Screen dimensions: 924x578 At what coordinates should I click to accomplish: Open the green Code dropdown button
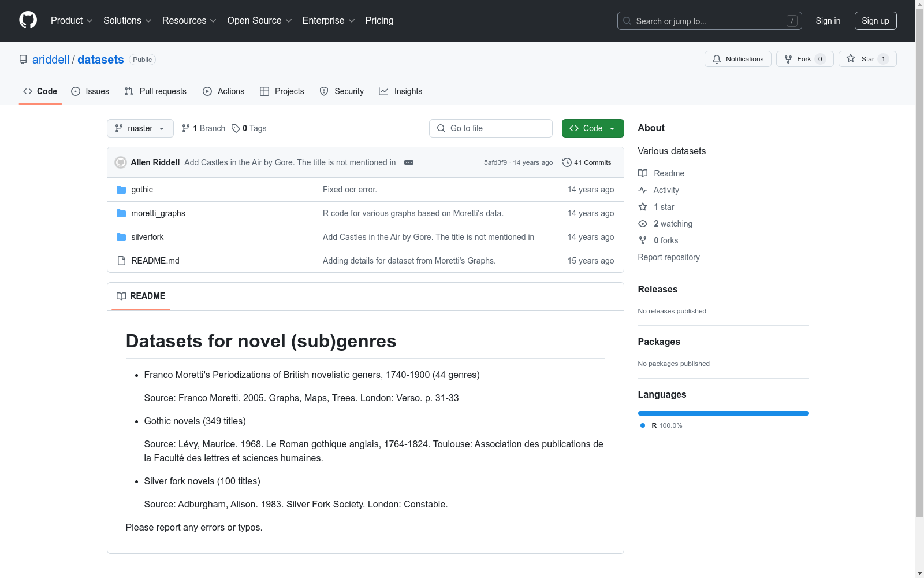pyautogui.click(x=593, y=128)
